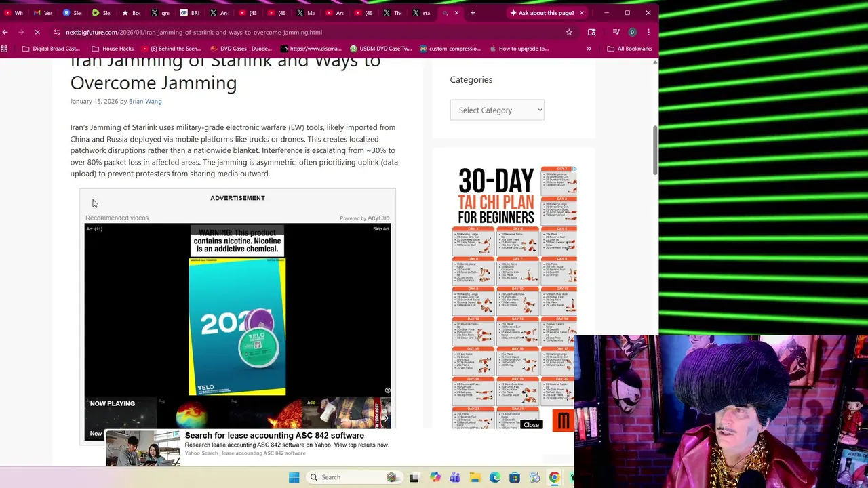Switch to the X 'gre' tab
868x488 pixels.
[x=160, y=13]
